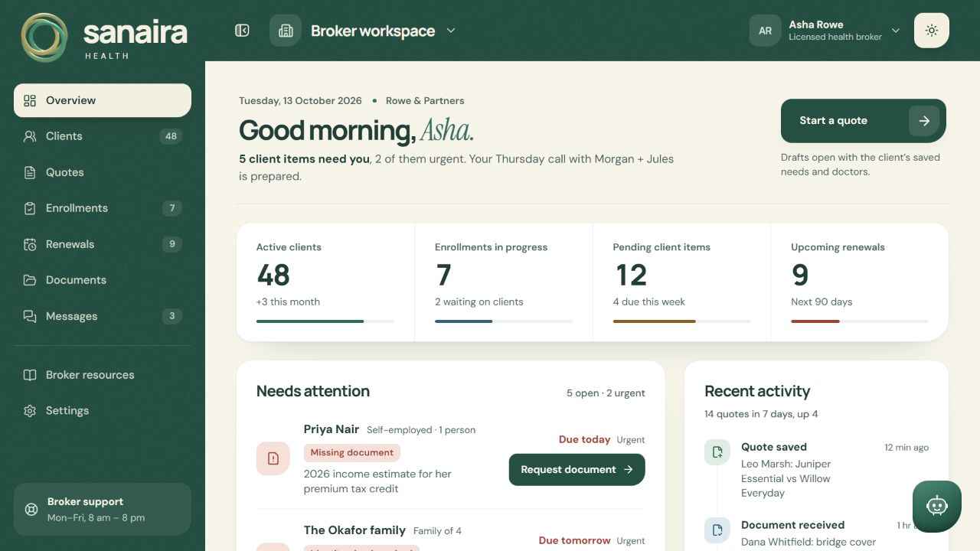Click the Due tomorrow label
The width and height of the screenshot is (980, 551).
point(574,540)
